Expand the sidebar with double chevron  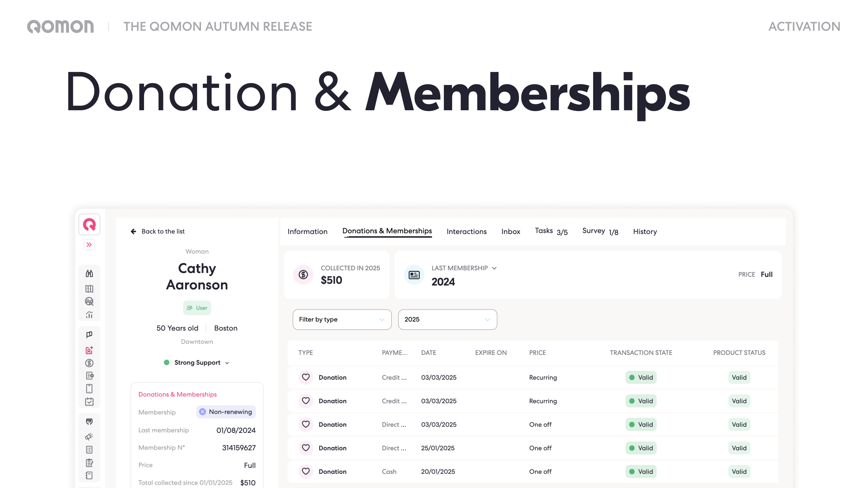89,245
